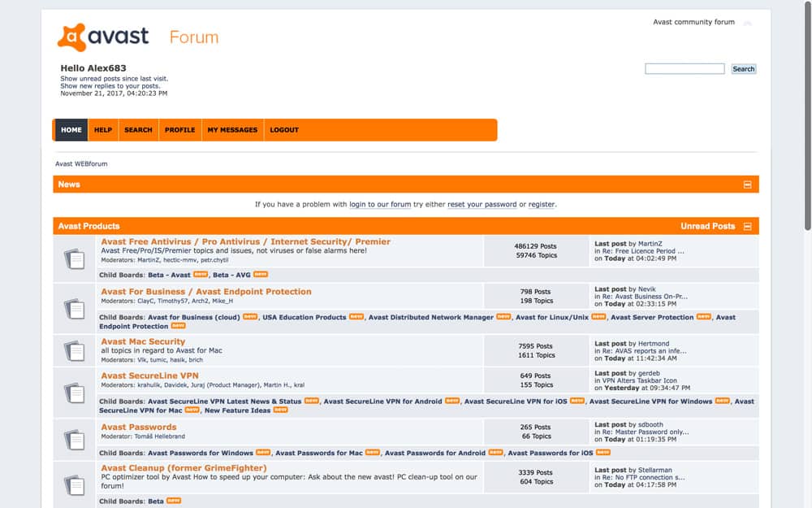The image size is (812, 508).
Task: Click new badge next to Avast for Linux/Unix
Action: pos(598,317)
